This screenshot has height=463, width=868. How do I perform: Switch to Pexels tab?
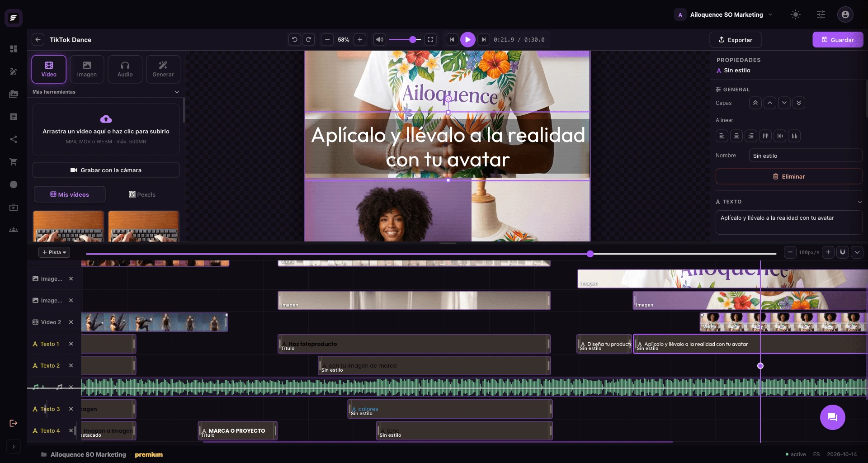coord(142,194)
